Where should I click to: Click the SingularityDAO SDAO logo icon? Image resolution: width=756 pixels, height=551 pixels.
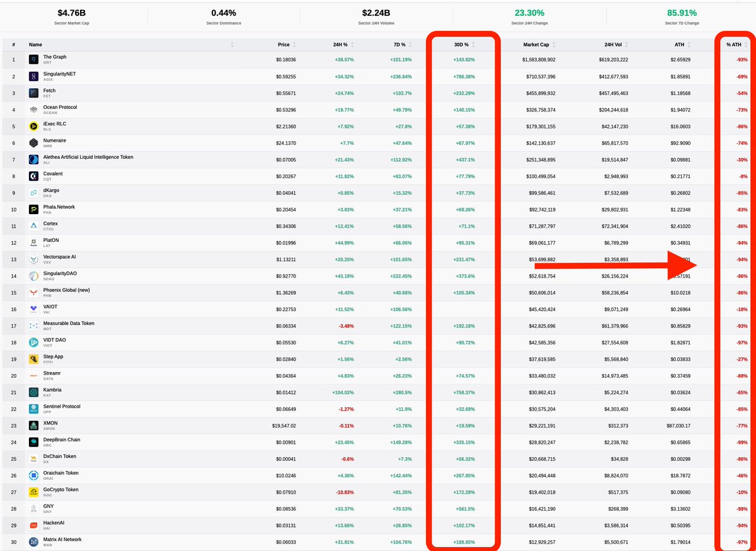pos(33,276)
